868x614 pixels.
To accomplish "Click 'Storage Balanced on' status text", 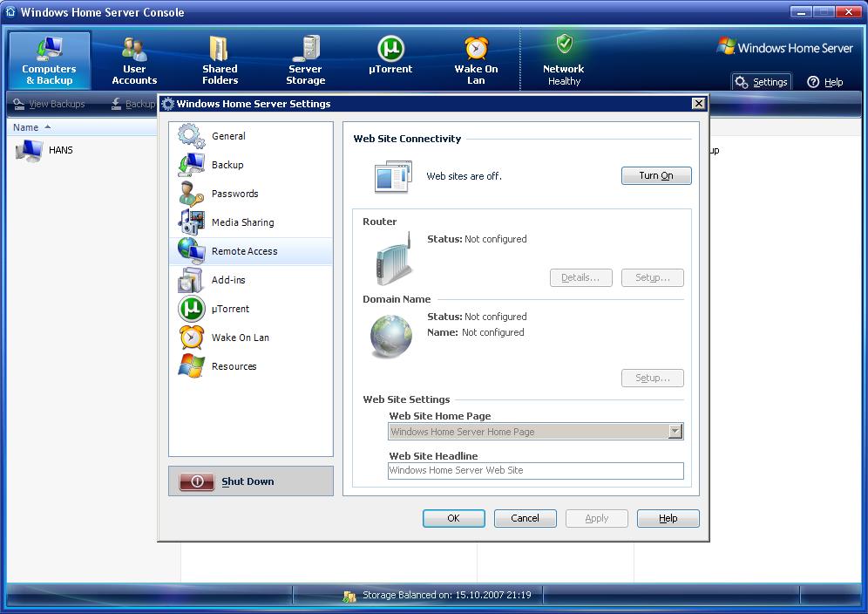I will pyautogui.click(x=447, y=595).
